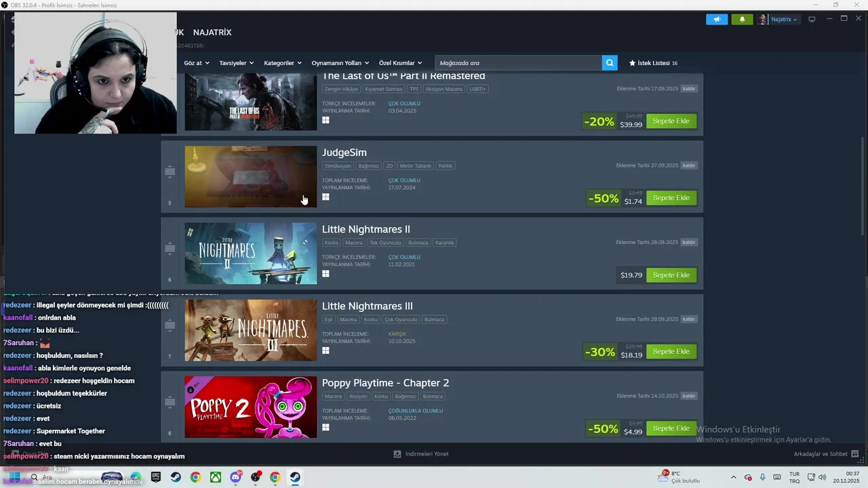
Task: Click the Eşli tag on Little Nightmares III
Action: (x=328, y=319)
